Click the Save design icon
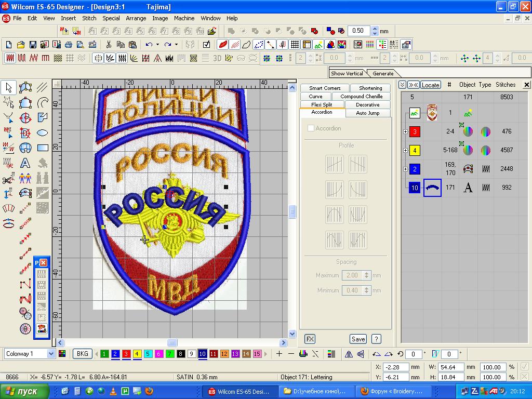Image resolution: width=532 pixels, height=399 pixels. [33, 45]
